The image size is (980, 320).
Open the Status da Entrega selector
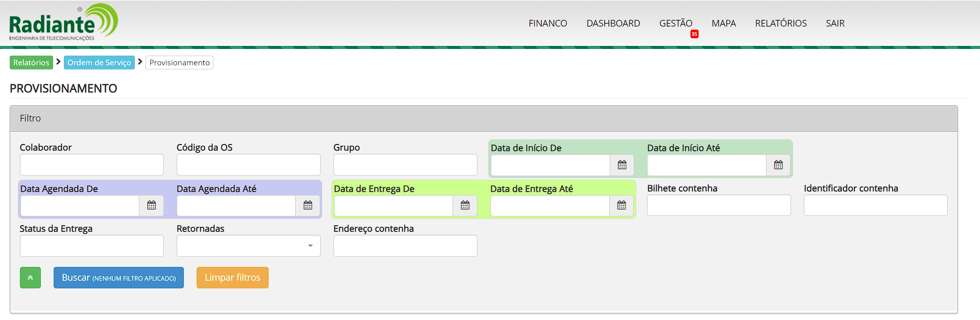click(91, 246)
